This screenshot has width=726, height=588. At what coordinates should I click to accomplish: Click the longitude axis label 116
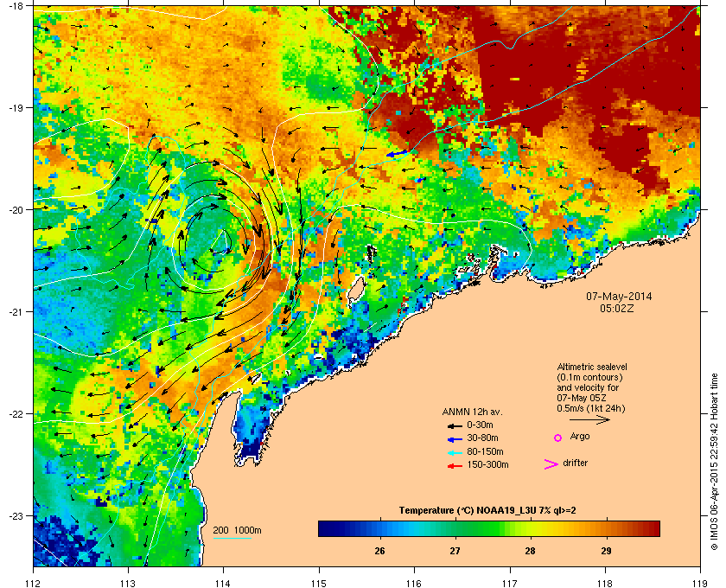(414, 584)
